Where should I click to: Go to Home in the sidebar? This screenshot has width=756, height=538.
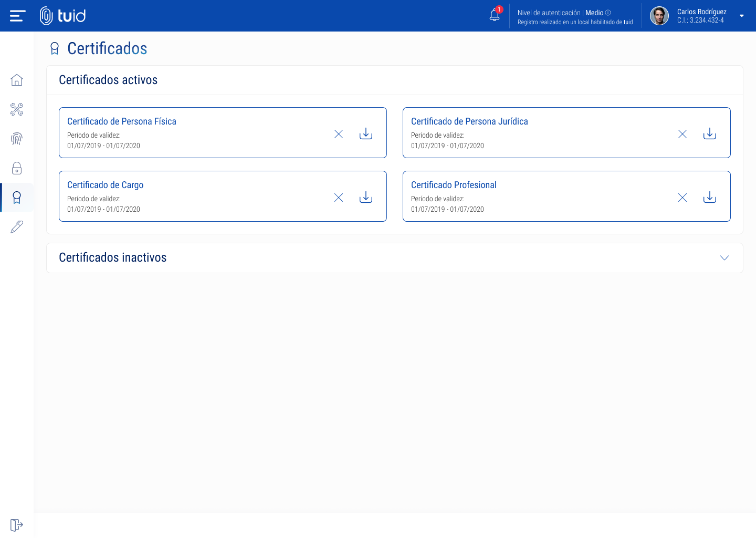point(17,80)
